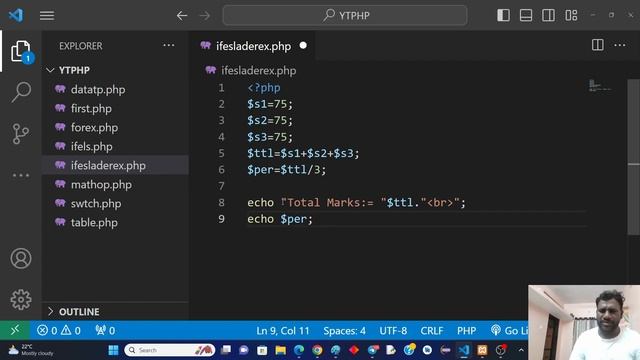Open Microsoft Edge from the taskbar
Viewport: 640px width, 360px height.
299,350
